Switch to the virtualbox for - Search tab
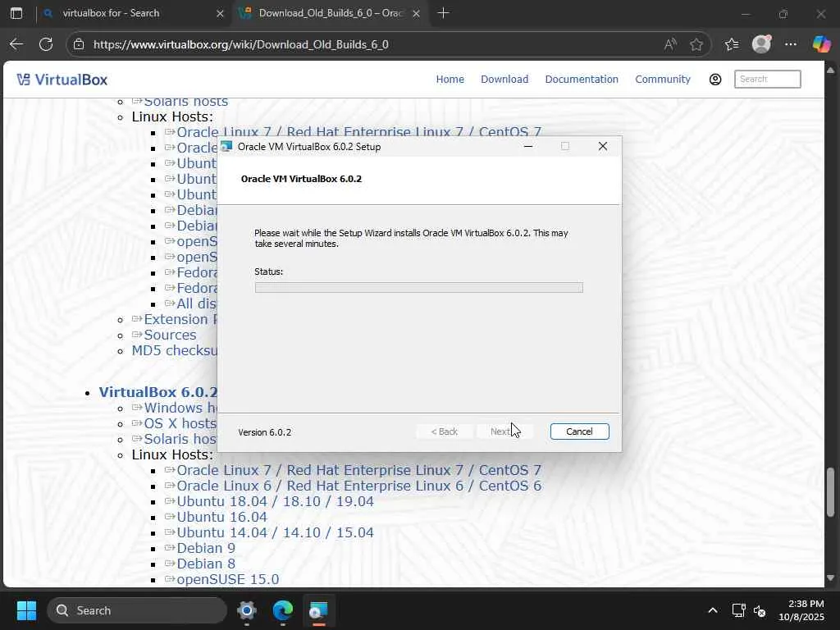The width and height of the screenshot is (840, 630). click(x=111, y=13)
